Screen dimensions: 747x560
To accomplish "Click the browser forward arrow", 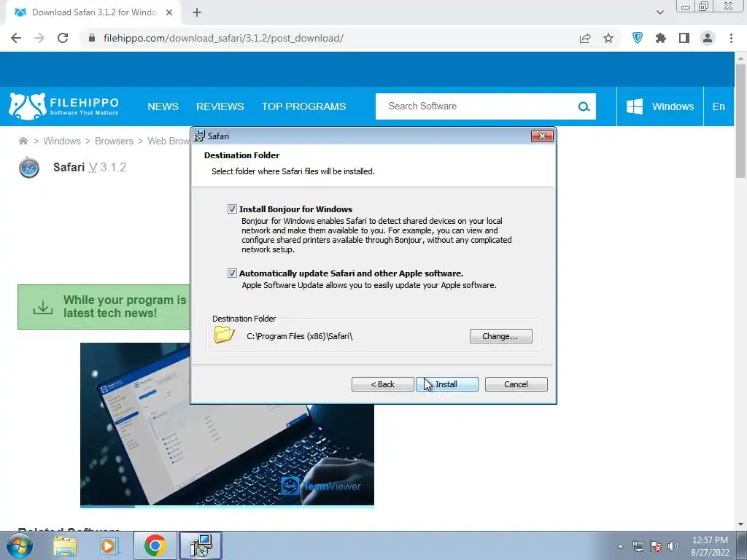I will (x=39, y=38).
